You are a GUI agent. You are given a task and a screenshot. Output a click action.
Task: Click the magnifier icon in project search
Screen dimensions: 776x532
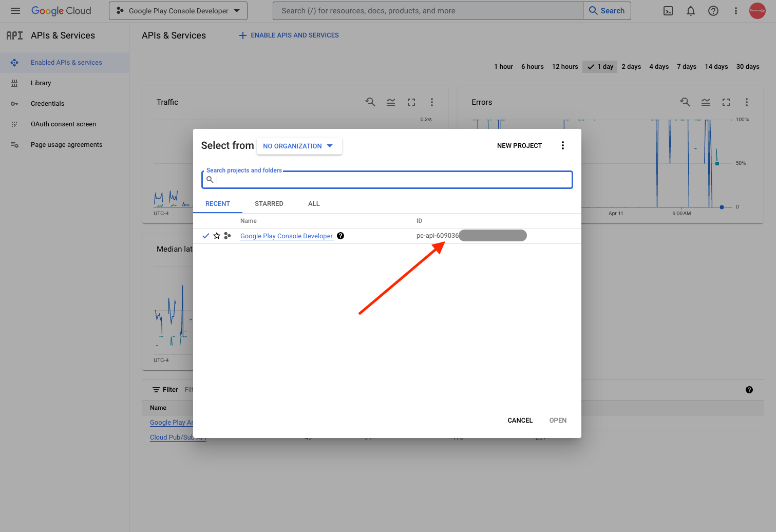[210, 180]
